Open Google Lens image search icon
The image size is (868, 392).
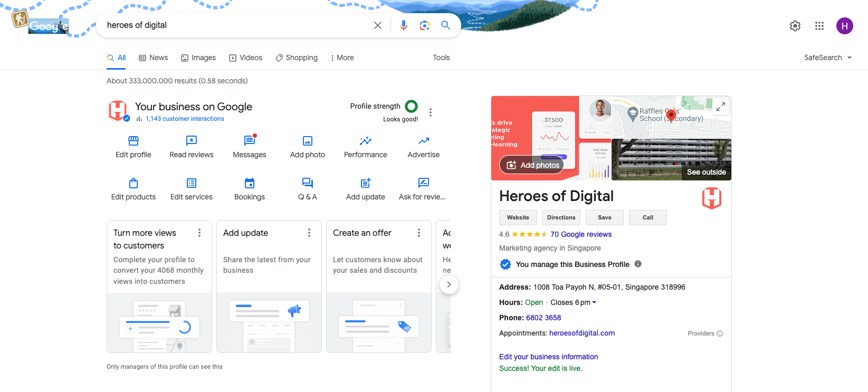425,25
